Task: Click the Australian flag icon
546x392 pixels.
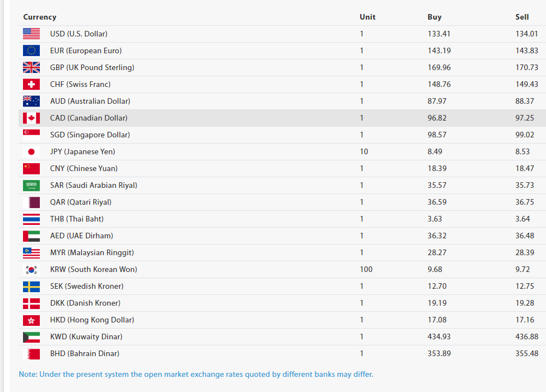Action: (31, 101)
